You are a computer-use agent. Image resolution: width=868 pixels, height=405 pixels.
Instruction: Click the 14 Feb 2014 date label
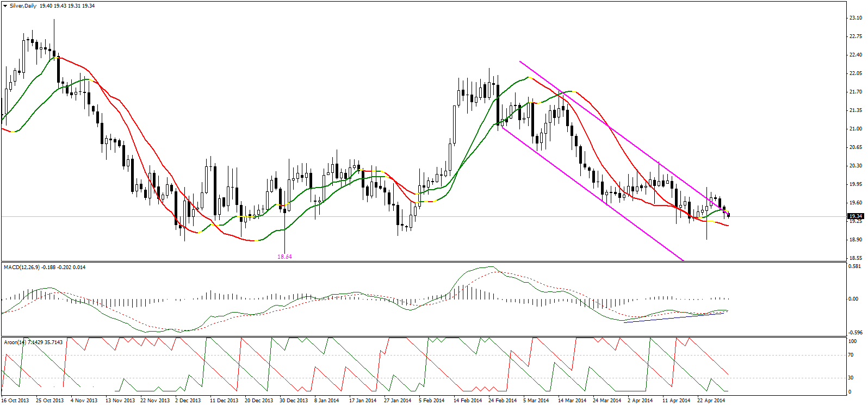(468, 401)
